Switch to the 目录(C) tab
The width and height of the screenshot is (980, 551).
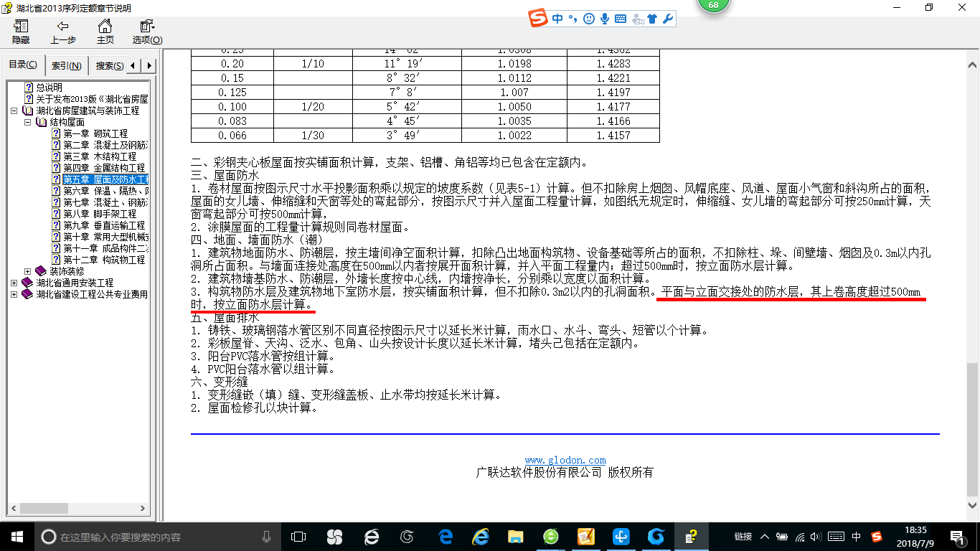(23, 65)
